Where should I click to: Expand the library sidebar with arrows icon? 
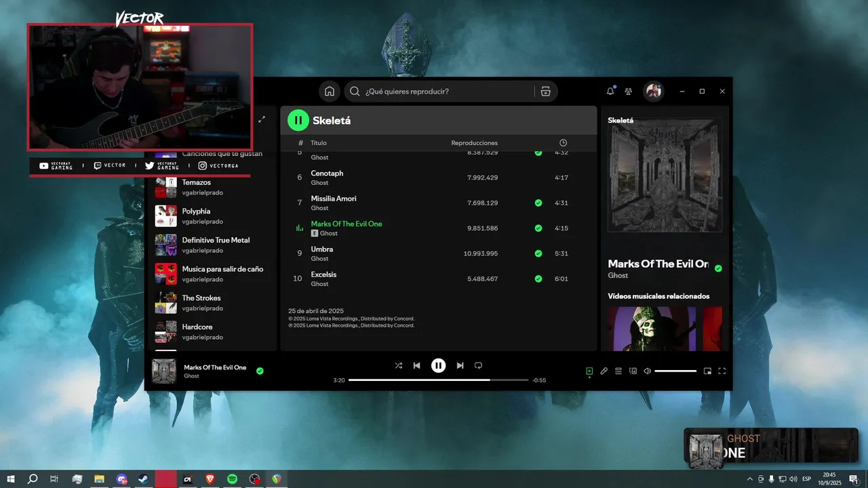point(262,119)
